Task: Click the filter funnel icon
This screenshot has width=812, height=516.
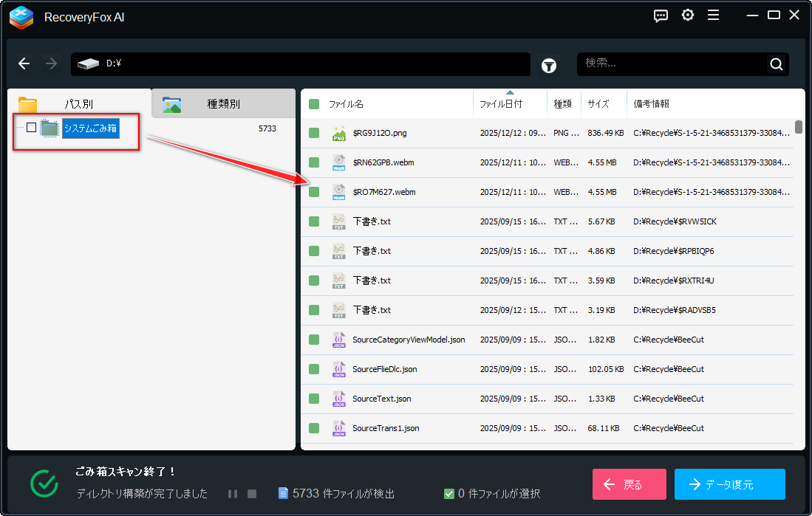Action: coord(549,65)
